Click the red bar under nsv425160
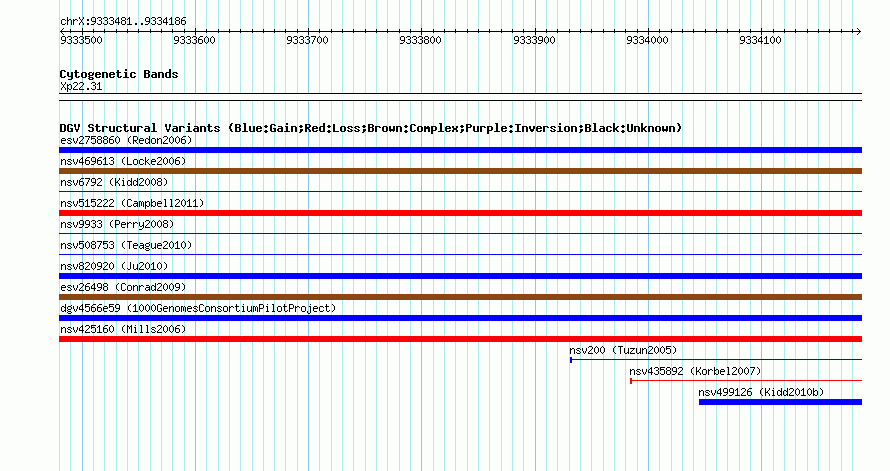This screenshot has width=890, height=471. coord(460,339)
